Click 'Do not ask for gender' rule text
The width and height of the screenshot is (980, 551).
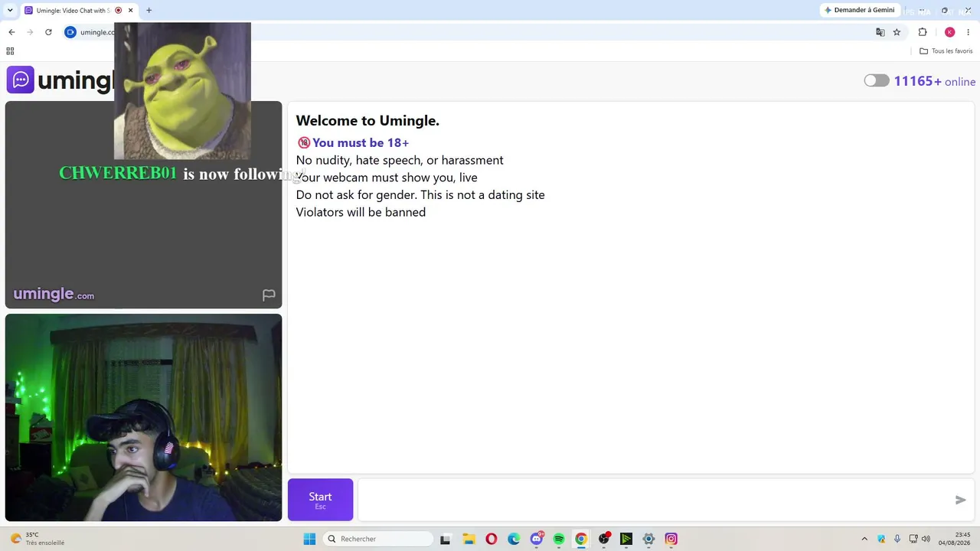tap(420, 194)
